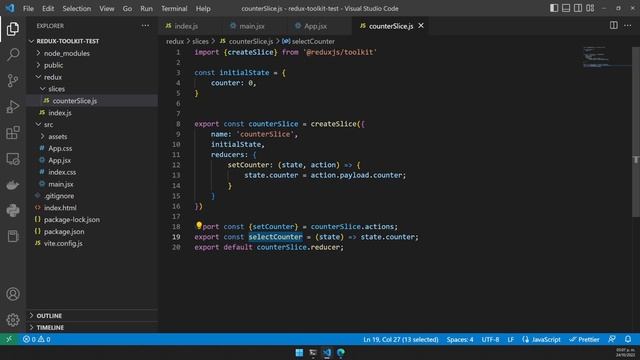Switch to the index.js editor tab
This screenshot has height=360, width=640.
(x=187, y=26)
